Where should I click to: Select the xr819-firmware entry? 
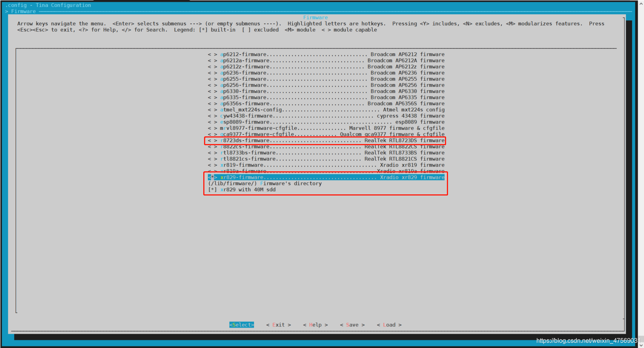[x=326, y=165]
